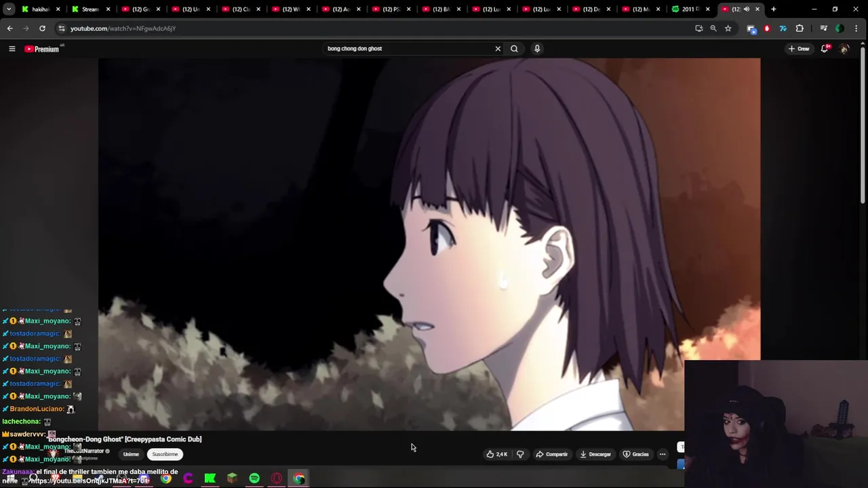Open the site information icon in the address bar
Viewport: 868px width, 488px height.
(x=62, y=28)
